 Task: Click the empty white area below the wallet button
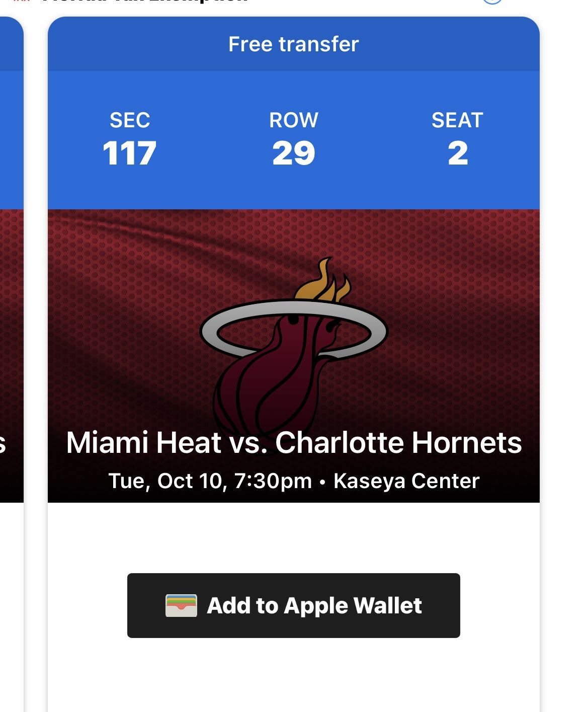[x=294, y=679]
